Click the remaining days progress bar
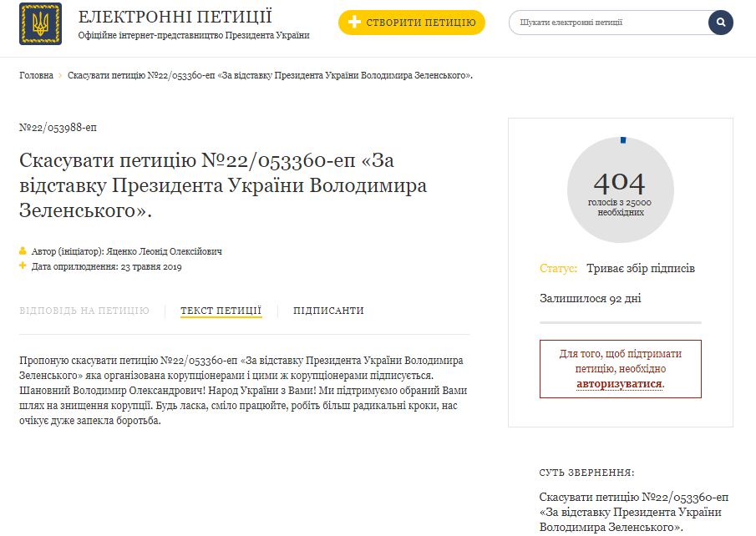Viewport: 756px width, 536px height. pos(620,321)
